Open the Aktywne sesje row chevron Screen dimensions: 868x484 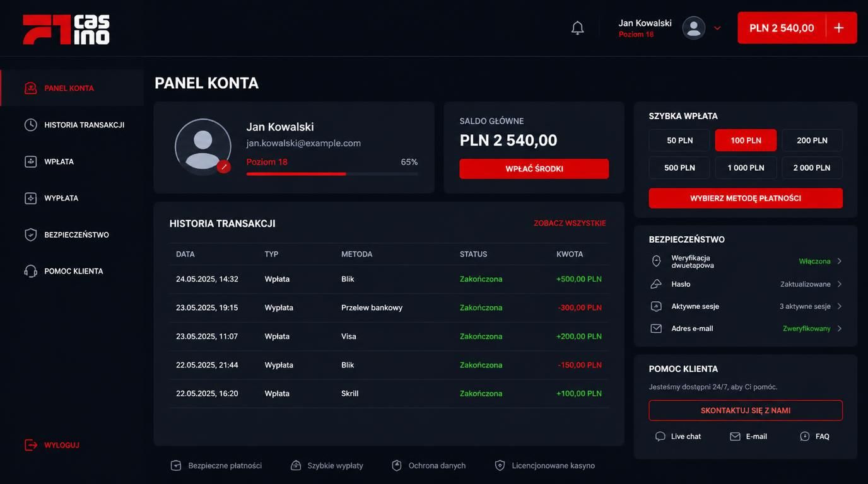tap(840, 306)
